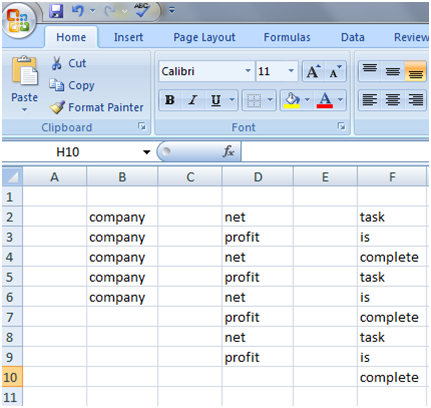Image resolution: width=431 pixels, height=408 pixels.
Task: Open the borders dropdown arrow
Action: (x=270, y=100)
